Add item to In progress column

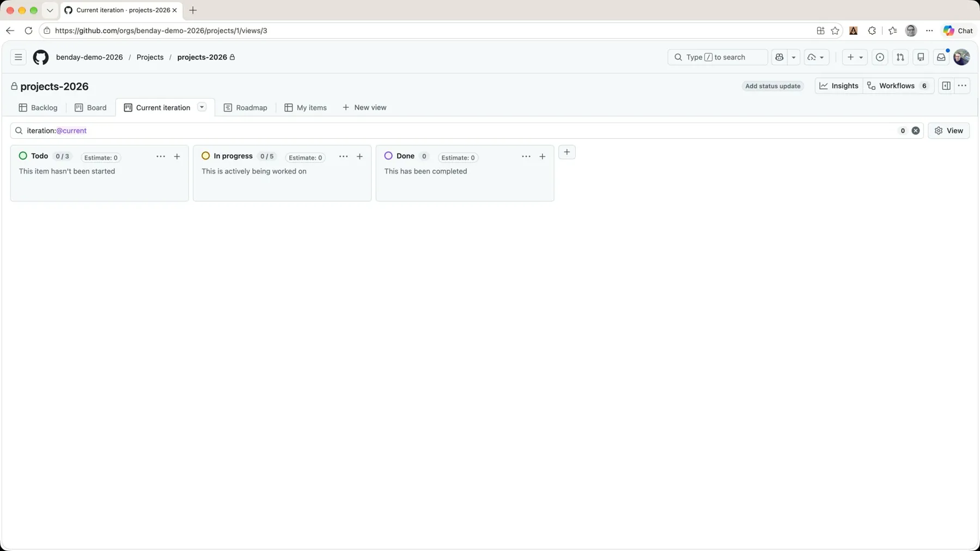click(x=360, y=157)
